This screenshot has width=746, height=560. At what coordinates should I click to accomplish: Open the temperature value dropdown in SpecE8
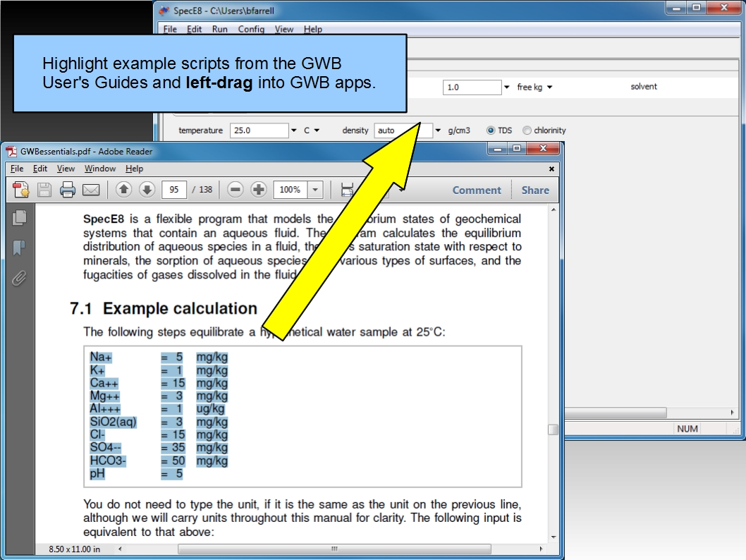click(293, 130)
